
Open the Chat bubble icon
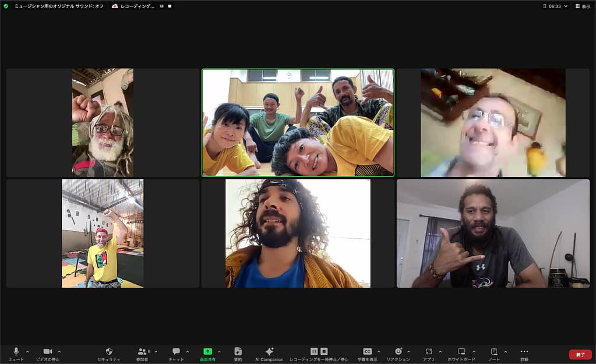176,351
